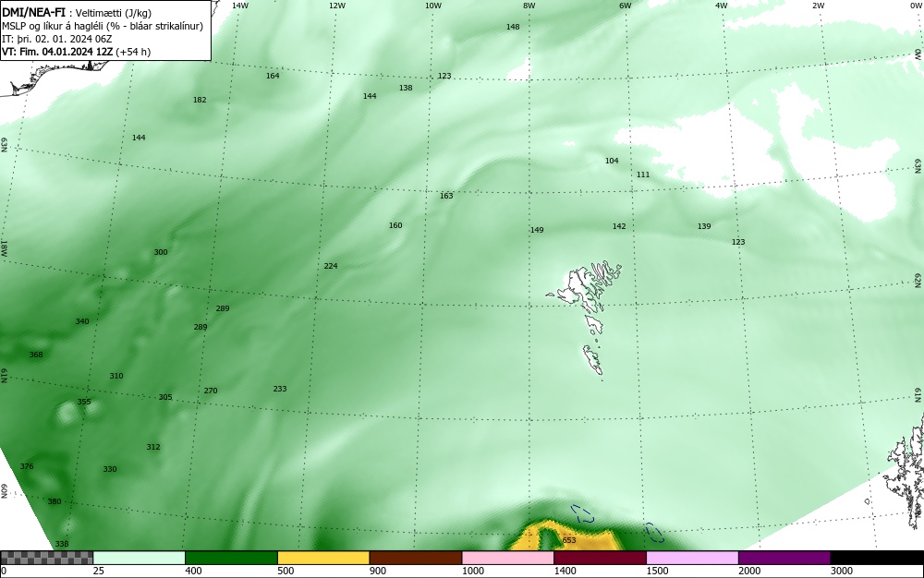The height and width of the screenshot is (578, 924).
Task: Click the 10W longitude label
Action: point(433,6)
